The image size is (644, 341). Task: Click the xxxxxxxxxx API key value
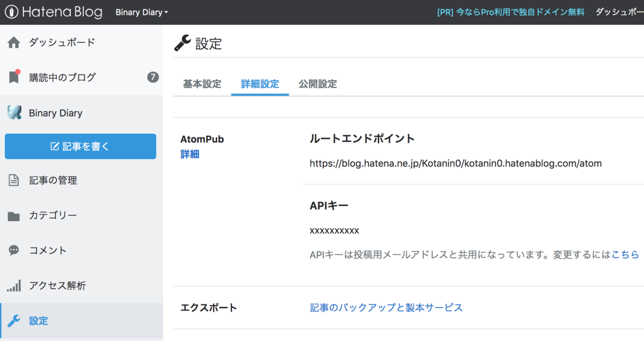pos(334,231)
